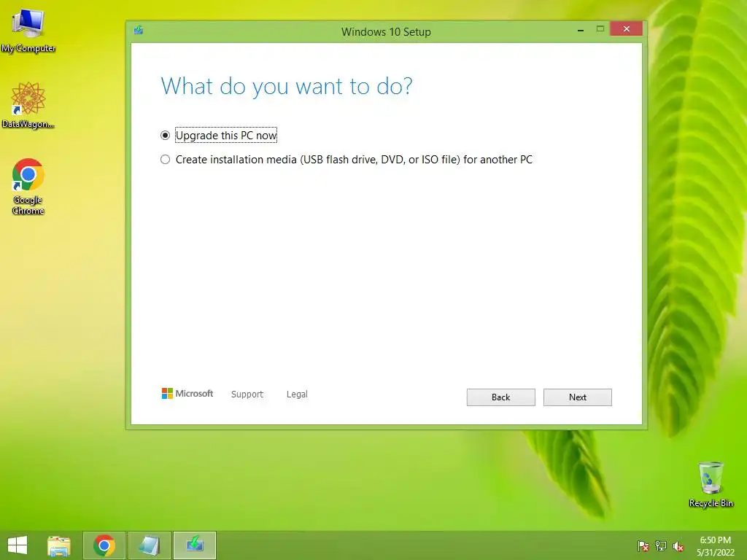Viewport: 747px width, 560px height.
Task: Open the Windows Start button
Action: [x=18, y=545]
